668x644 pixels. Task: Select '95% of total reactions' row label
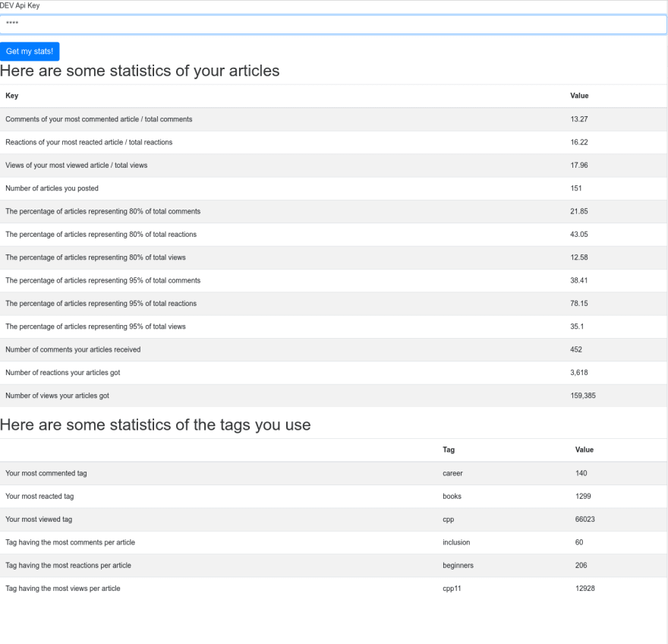(101, 304)
